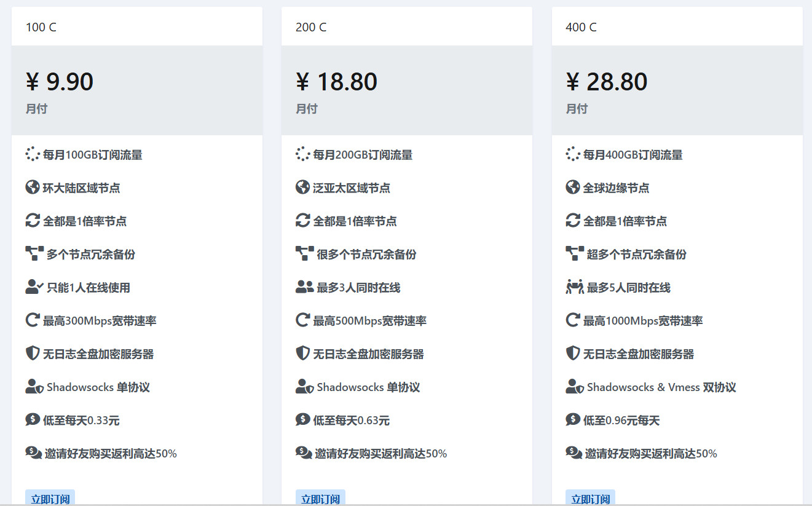Select the ¥ 9.90 price heading
812x506 pixels.
[60, 82]
